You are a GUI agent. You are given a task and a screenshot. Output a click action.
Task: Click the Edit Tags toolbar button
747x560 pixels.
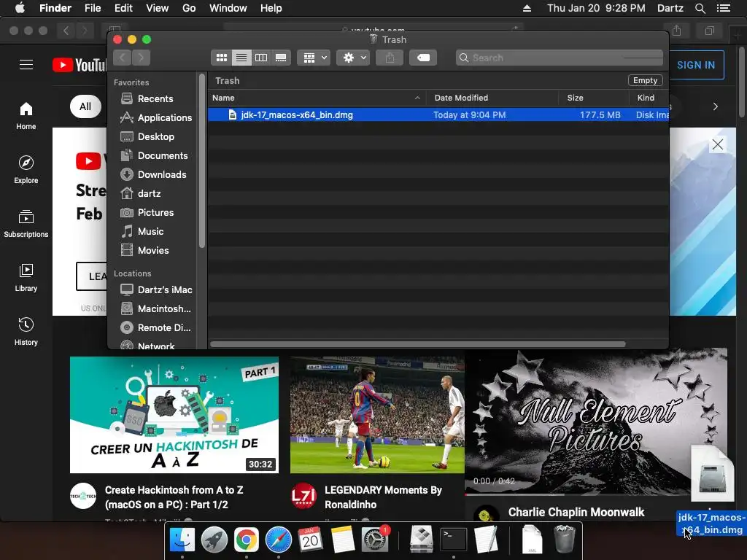(x=423, y=58)
